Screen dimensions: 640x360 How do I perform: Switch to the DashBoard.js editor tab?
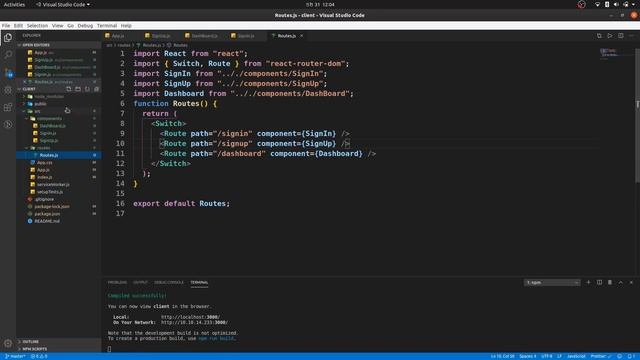(x=204, y=36)
